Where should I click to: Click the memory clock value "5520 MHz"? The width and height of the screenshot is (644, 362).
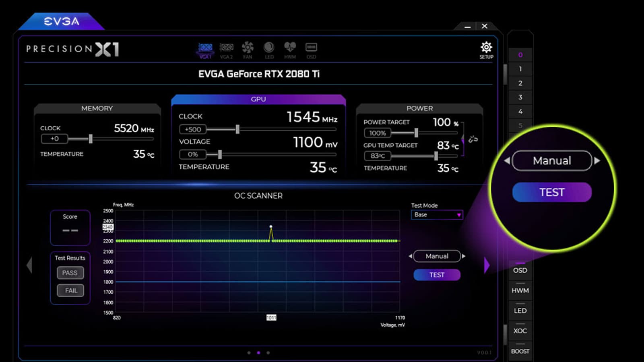point(134,128)
